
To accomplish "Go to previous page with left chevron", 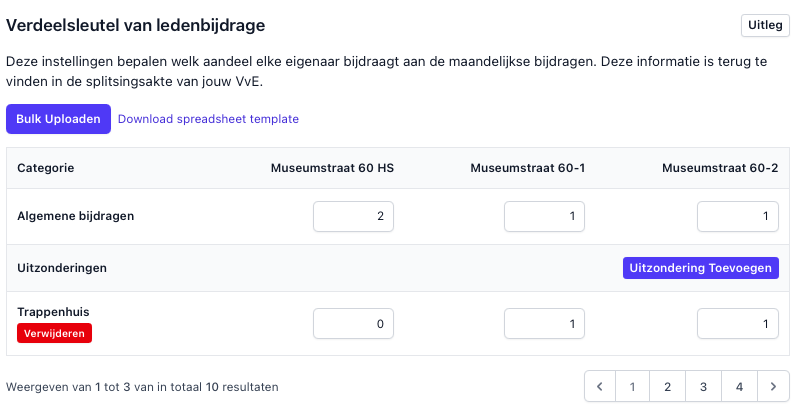I will pyautogui.click(x=599, y=386).
